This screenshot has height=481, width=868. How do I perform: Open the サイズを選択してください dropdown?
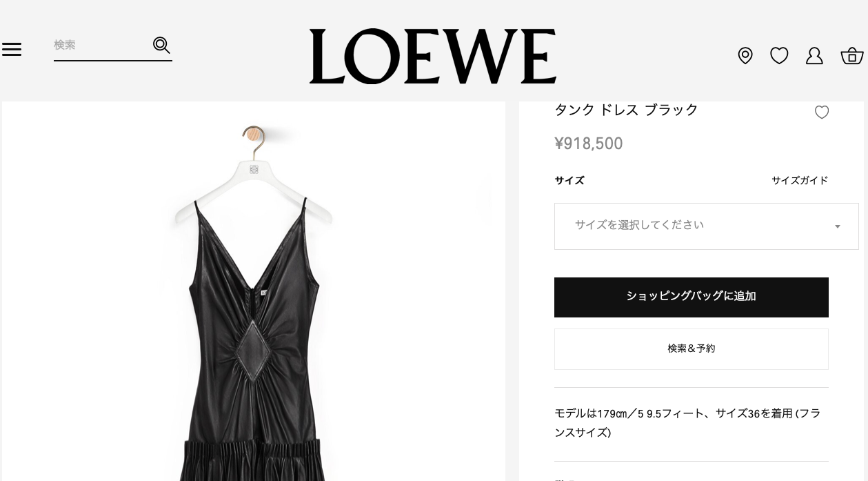[707, 226]
